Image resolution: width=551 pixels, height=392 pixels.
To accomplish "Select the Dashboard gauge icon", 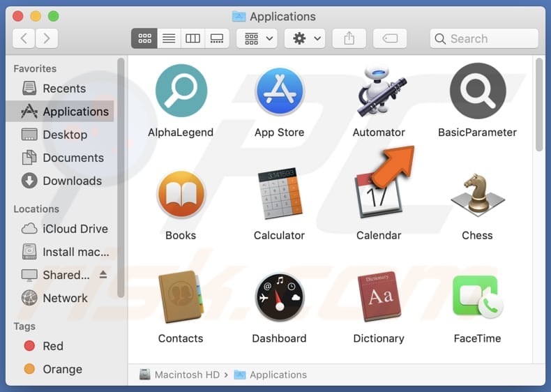I will pyautogui.click(x=280, y=297).
